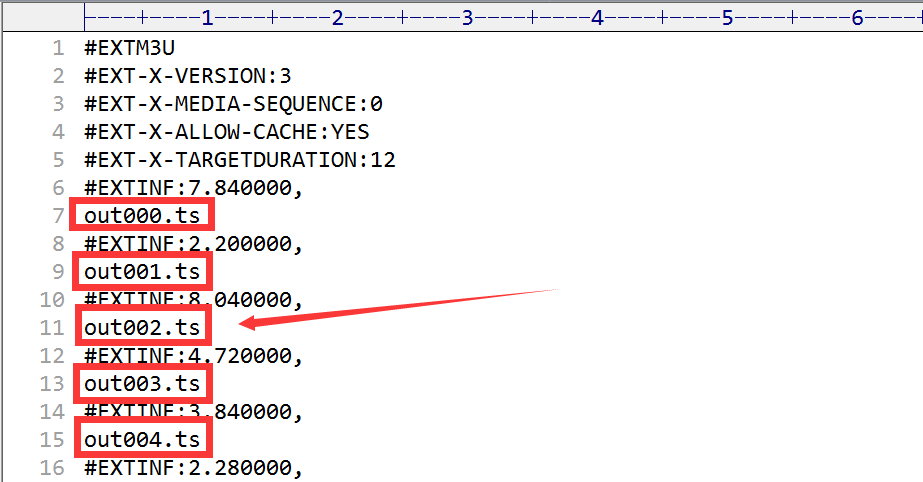The width and height of the screenshot is (923, 482).
Task: Click the #EXT-X-VERSION:3 line
Action: point(188,76)
